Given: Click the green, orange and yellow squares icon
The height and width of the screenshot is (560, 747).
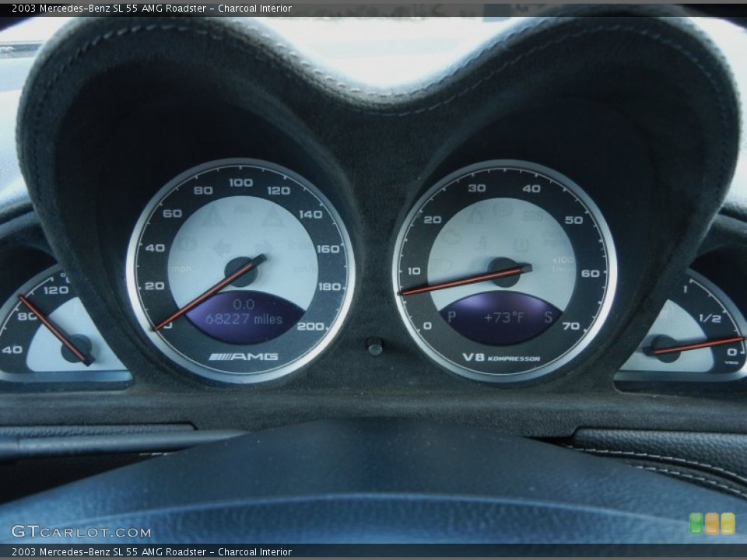Looking at the screenshot, I should click(x=712, y=523).
